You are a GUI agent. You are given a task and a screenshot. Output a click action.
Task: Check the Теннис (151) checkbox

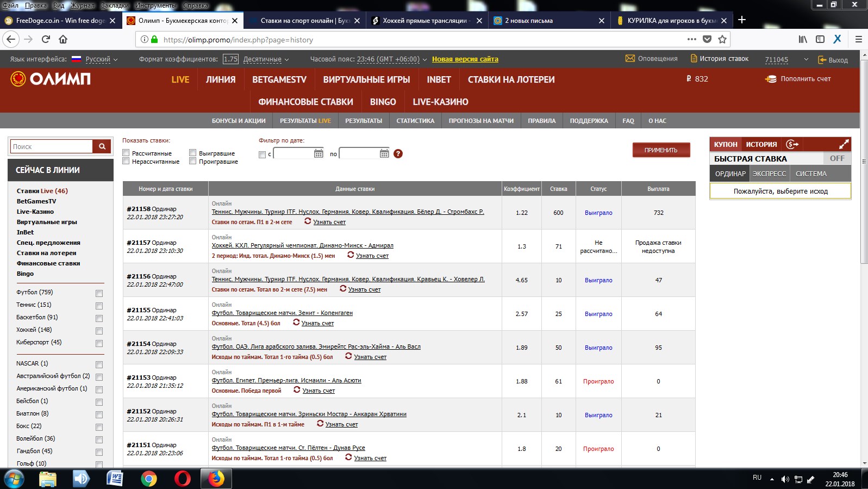[x=99, y=306]
